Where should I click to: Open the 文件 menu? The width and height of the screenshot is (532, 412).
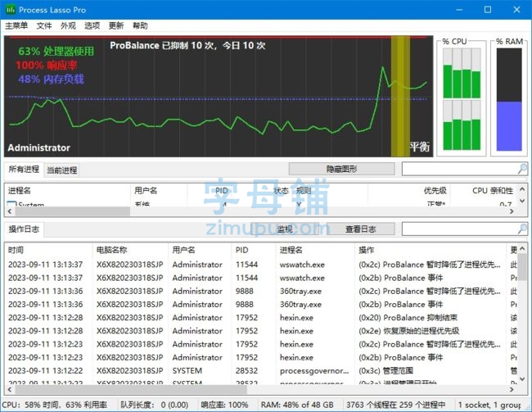coord(44,25)
